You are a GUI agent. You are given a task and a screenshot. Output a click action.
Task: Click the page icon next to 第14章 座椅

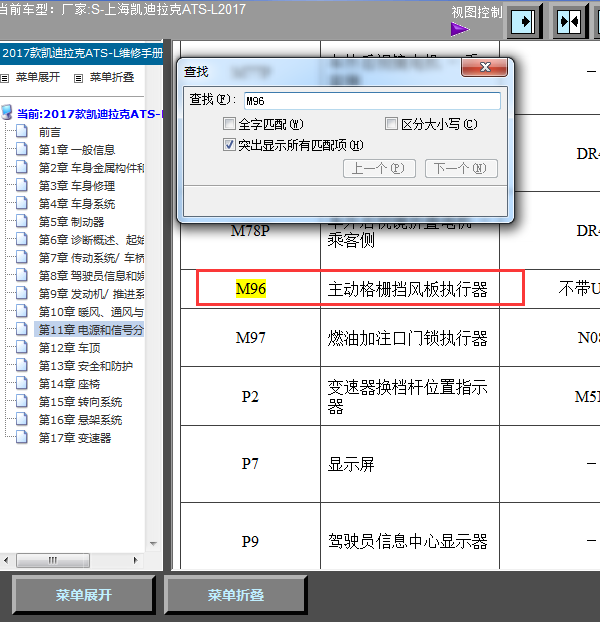click(21, 384)
